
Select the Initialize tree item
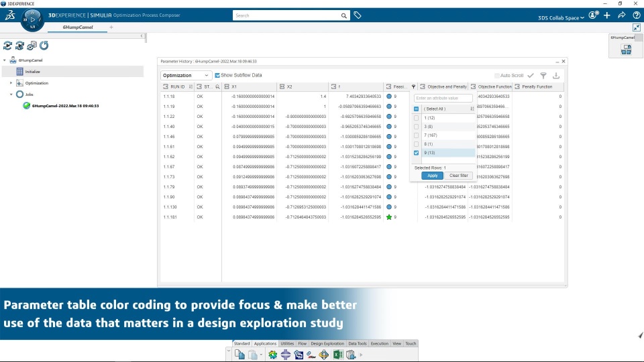(72, 72)
